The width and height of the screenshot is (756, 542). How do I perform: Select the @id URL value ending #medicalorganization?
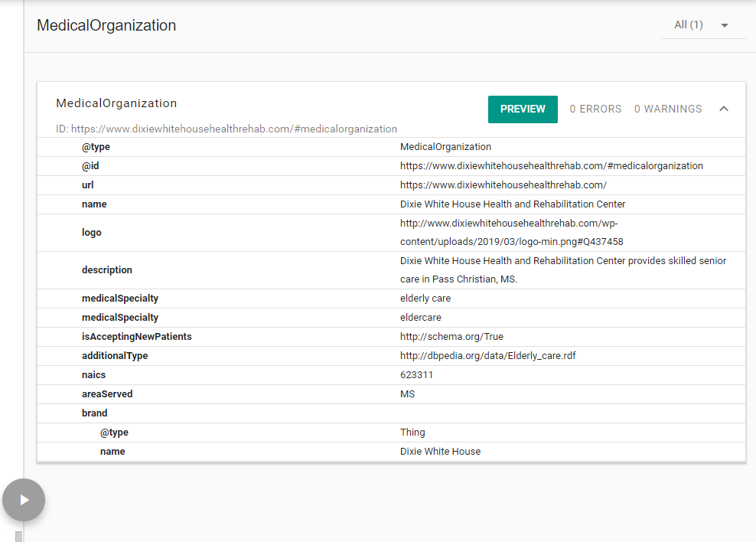click(x=552, y=166)
